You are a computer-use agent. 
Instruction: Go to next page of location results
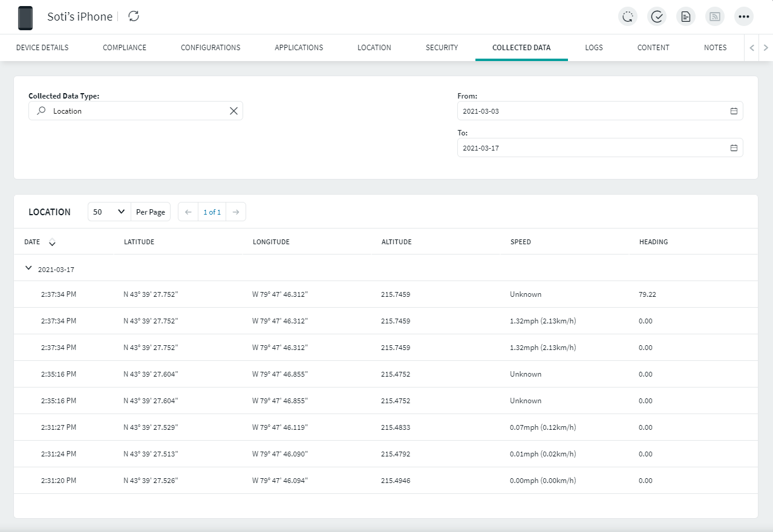coord(236,212)
